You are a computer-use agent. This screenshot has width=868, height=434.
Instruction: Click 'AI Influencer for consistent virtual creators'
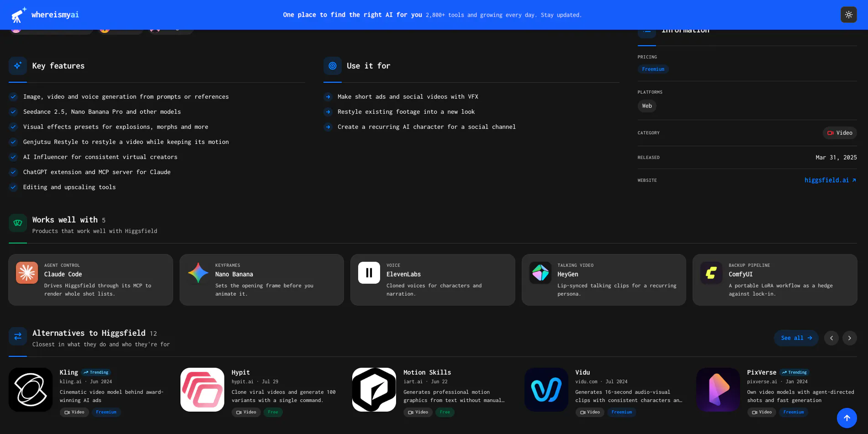101,157
